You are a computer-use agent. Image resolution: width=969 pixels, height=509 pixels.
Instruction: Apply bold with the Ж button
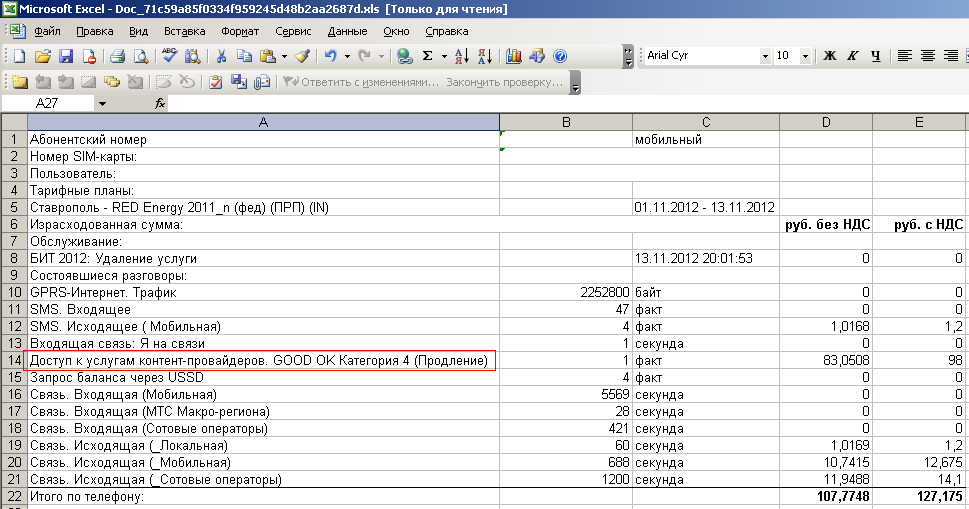pyautogui.click(x=830, y=56)
